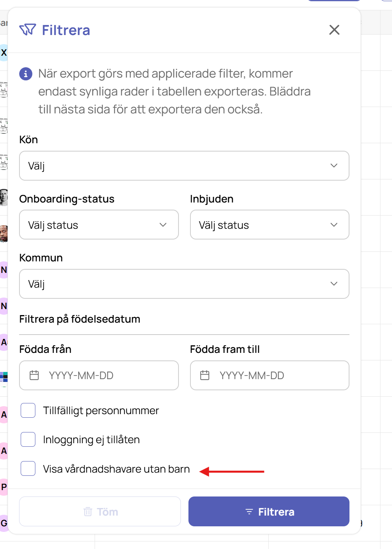Click chevron arrow in Kön dropdown
The width and height of the screenshot is (392, 549).
[334, 165]
